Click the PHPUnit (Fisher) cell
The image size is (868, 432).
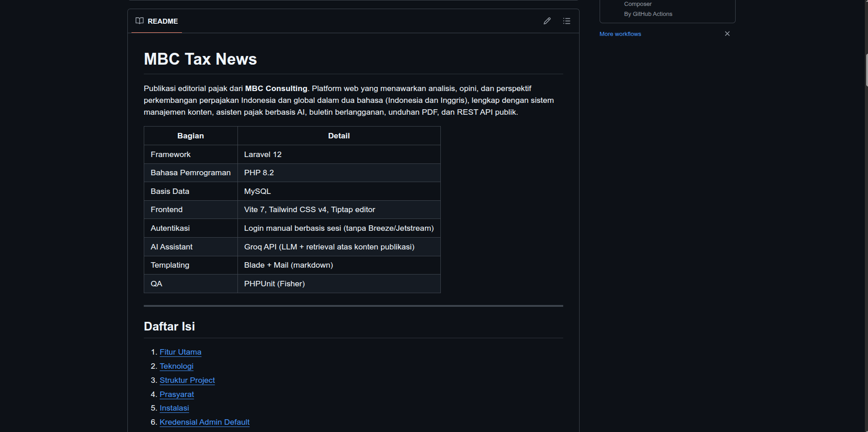tap(339, 284)
